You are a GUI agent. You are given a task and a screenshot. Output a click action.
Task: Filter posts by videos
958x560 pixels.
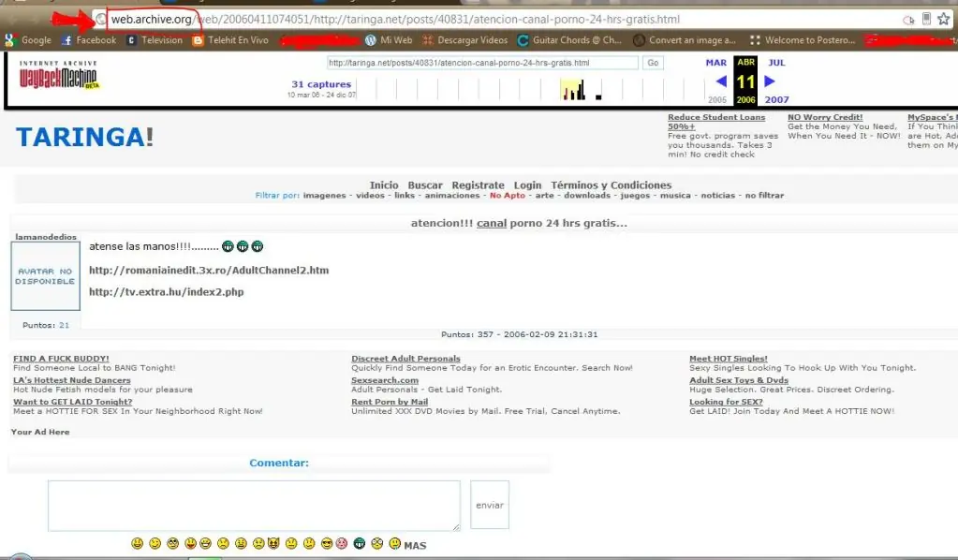click(x=370, y=196)
